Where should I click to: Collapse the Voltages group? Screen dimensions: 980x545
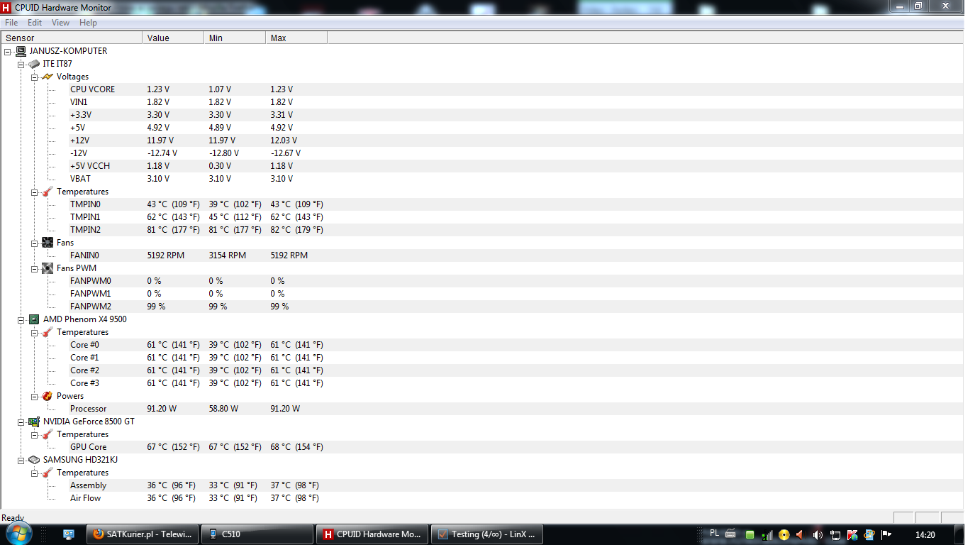tap(35, 77)
